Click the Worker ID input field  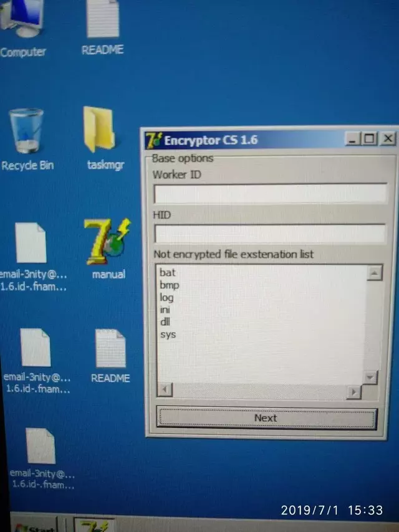[271, 193]
